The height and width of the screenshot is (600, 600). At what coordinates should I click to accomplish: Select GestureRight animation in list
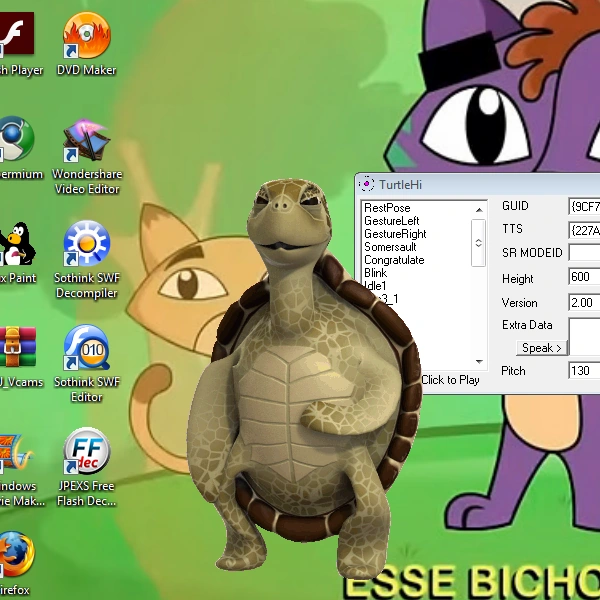395,234
